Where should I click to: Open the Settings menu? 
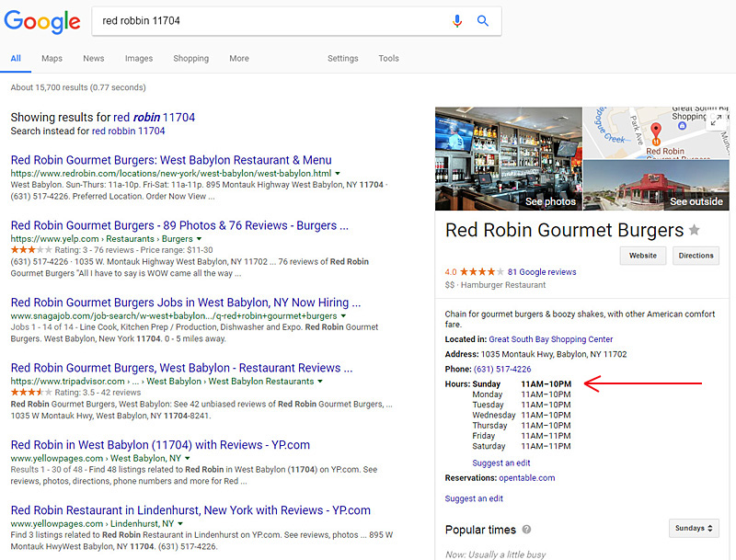pyautogui.click(x=342, y=58)
